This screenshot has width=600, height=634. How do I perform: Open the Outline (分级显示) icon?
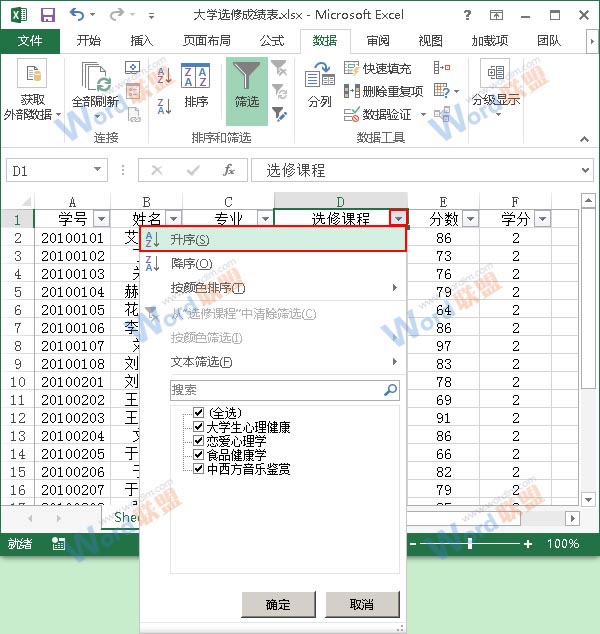(x=496, y=74)
